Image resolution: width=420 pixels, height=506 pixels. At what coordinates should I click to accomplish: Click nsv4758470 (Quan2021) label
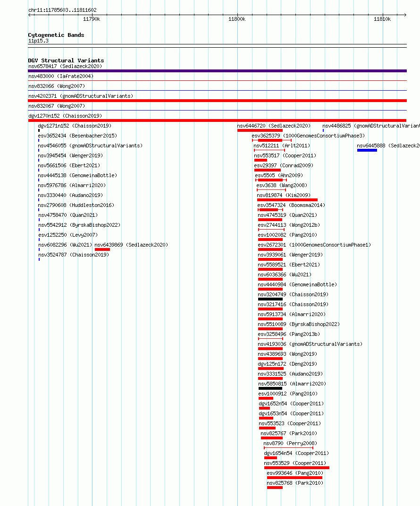[x=68, y=215]
